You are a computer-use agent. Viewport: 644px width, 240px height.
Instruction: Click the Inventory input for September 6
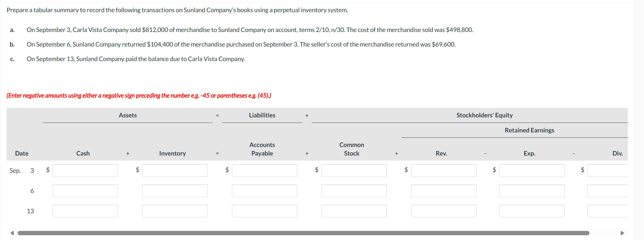(174, 190)
